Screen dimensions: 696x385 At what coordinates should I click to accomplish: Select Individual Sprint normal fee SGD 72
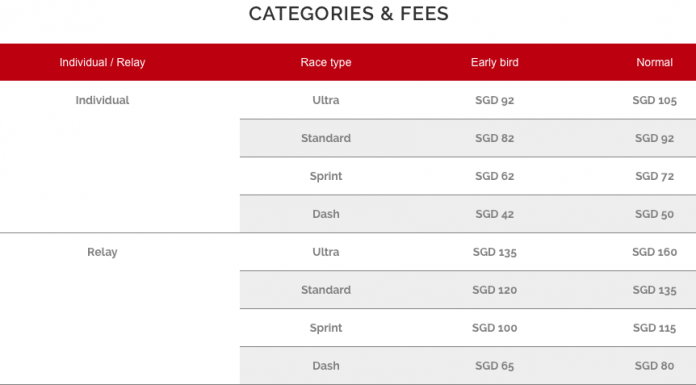tap(654, 176)
